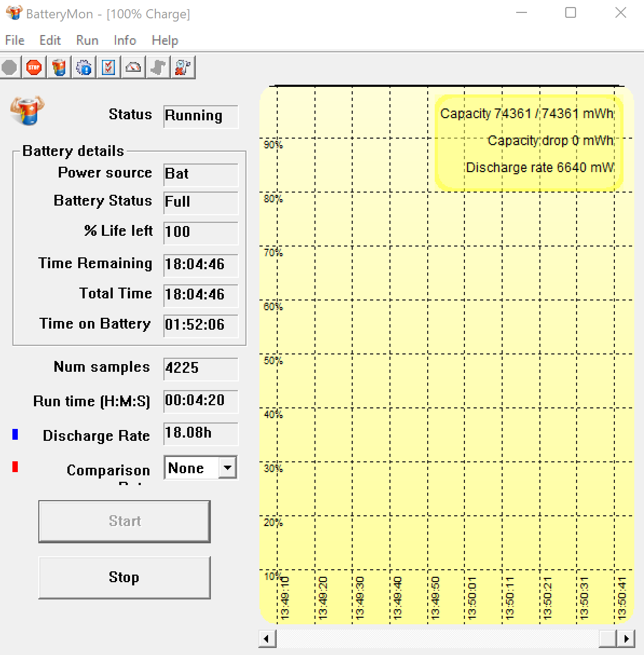Viewport: 644px width, 655px height.
Task: Open the Help menu
Action: coord(165,40)
